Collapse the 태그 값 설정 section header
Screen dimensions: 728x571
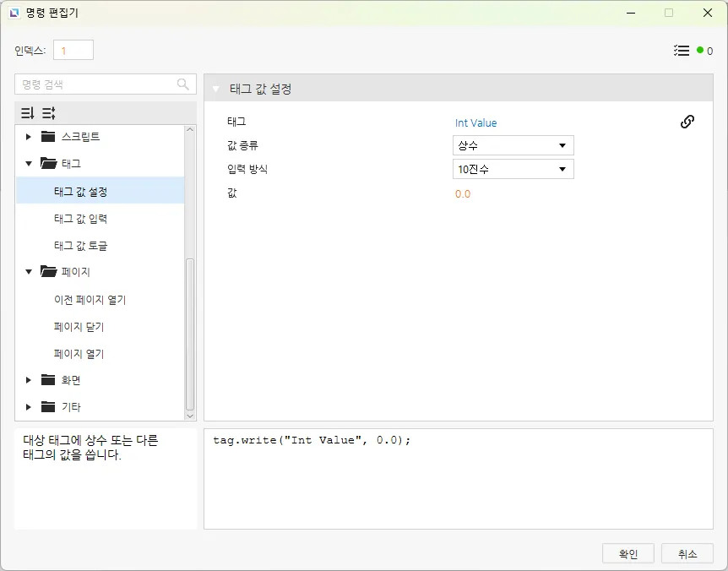click(x=216, y=90)
